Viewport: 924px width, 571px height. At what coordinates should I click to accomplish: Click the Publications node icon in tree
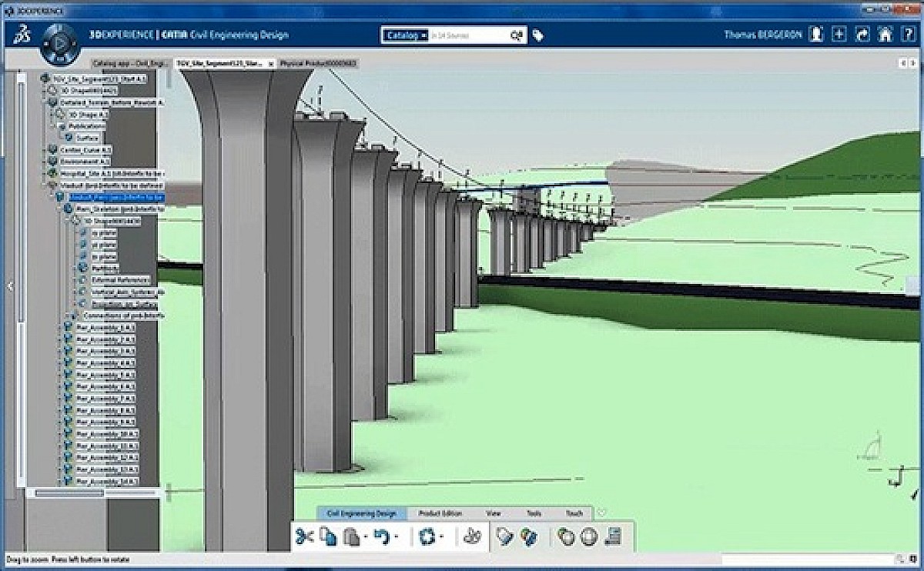[x=62, y=125]
